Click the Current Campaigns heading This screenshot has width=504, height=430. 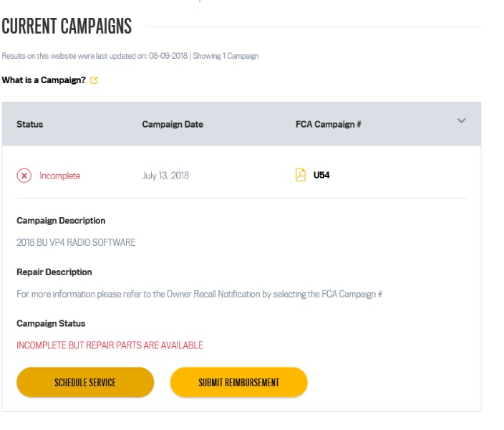[x=67, y=27]
